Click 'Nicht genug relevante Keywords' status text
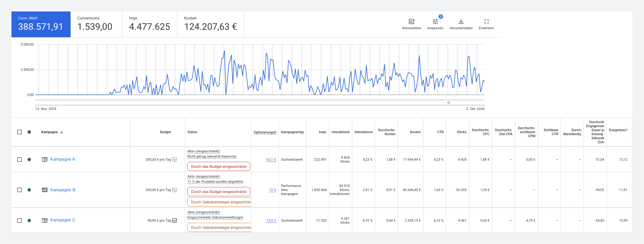The height and width of the screenshot is (244, 644). (x=212, y=156)
